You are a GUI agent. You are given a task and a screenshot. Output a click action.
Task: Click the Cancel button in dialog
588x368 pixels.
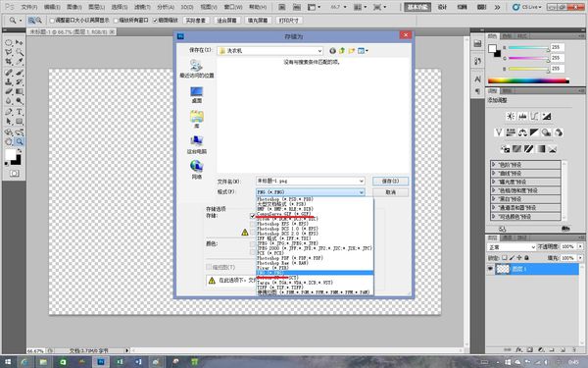(390, 192)
